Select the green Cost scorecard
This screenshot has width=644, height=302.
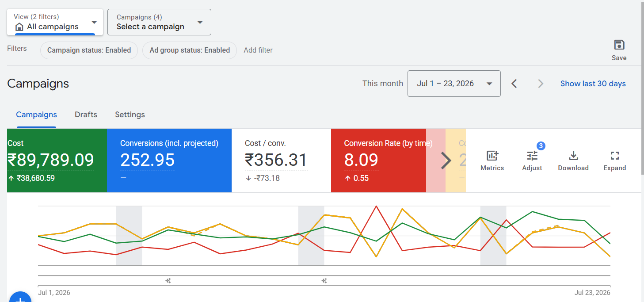click(57, 161)
